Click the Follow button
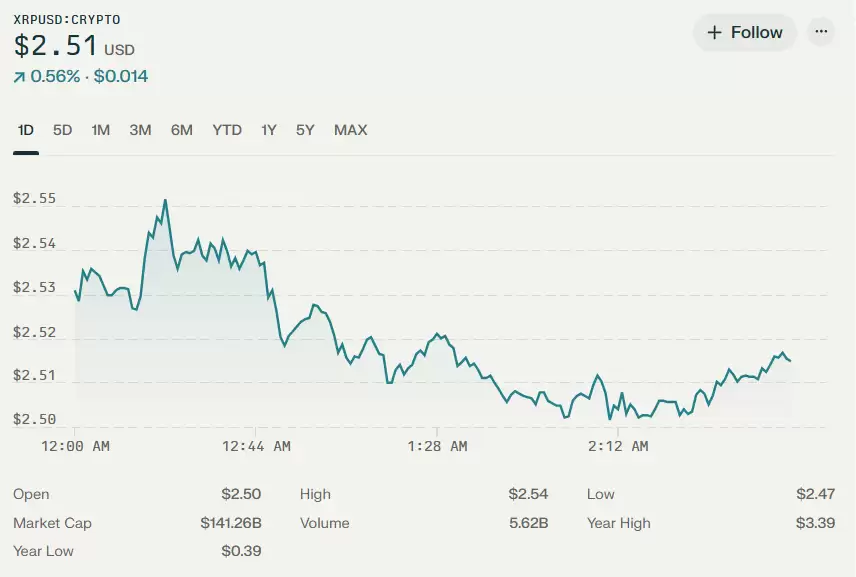 (x=745, y=32)
